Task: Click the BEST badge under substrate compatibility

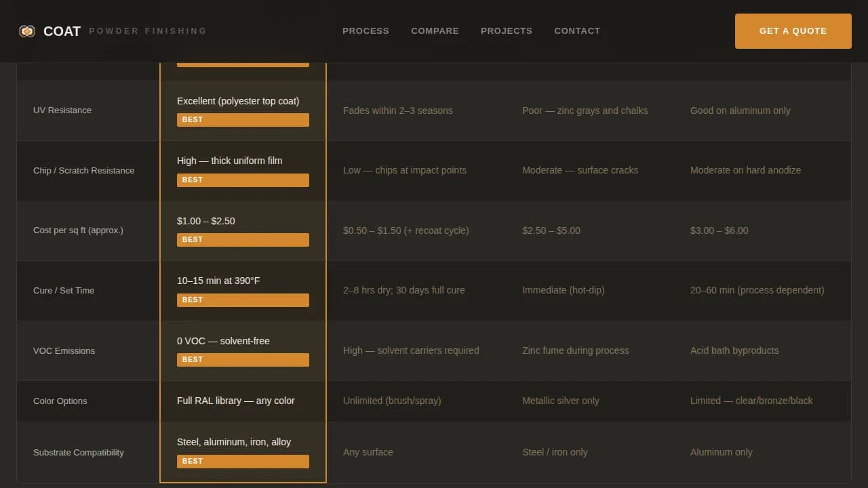Action: point(243,462)
